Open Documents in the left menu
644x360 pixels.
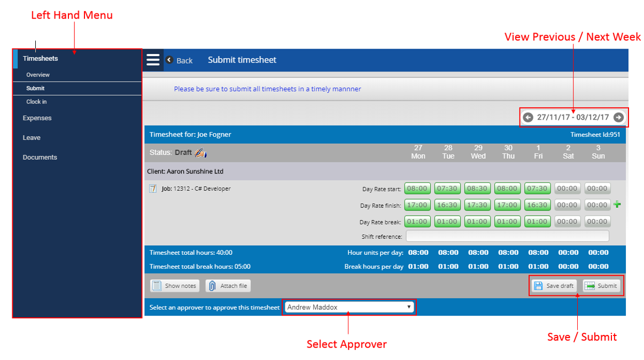click(40, 158)
